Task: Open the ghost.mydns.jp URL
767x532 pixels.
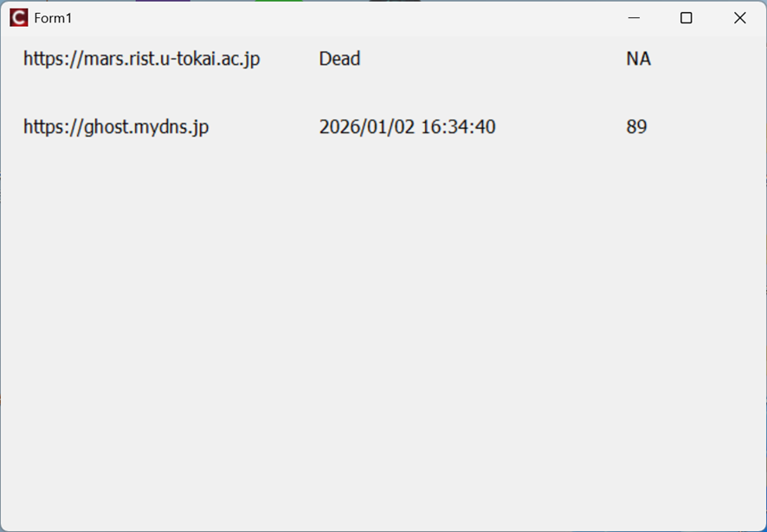Action: (116, 127)
